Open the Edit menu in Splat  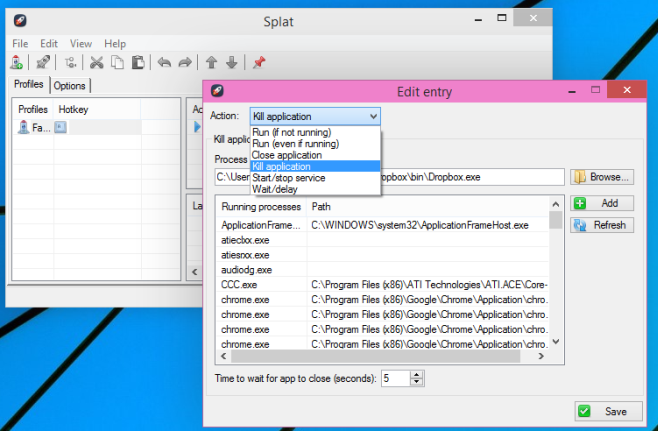49,44
